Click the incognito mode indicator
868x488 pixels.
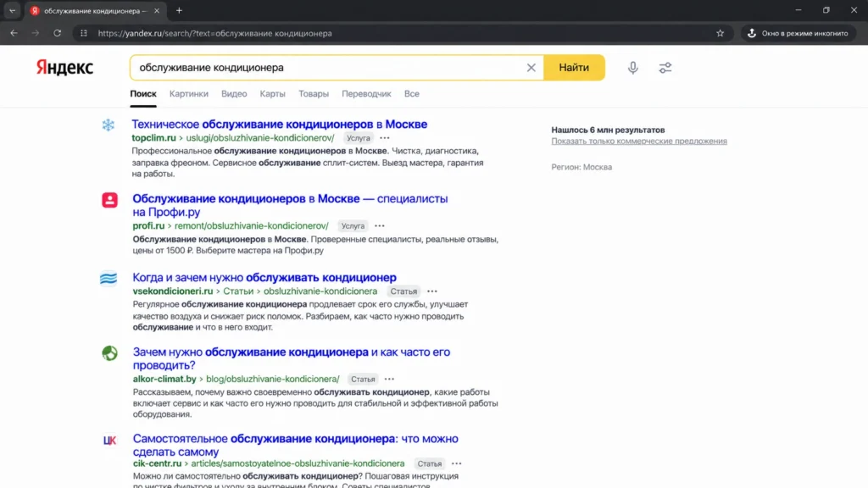(x=798, y=33)
